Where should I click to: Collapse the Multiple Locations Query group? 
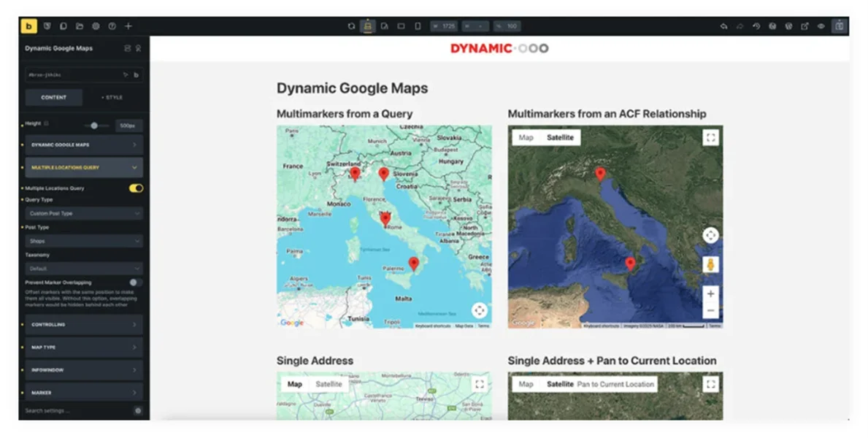click(x=84, y=167)
